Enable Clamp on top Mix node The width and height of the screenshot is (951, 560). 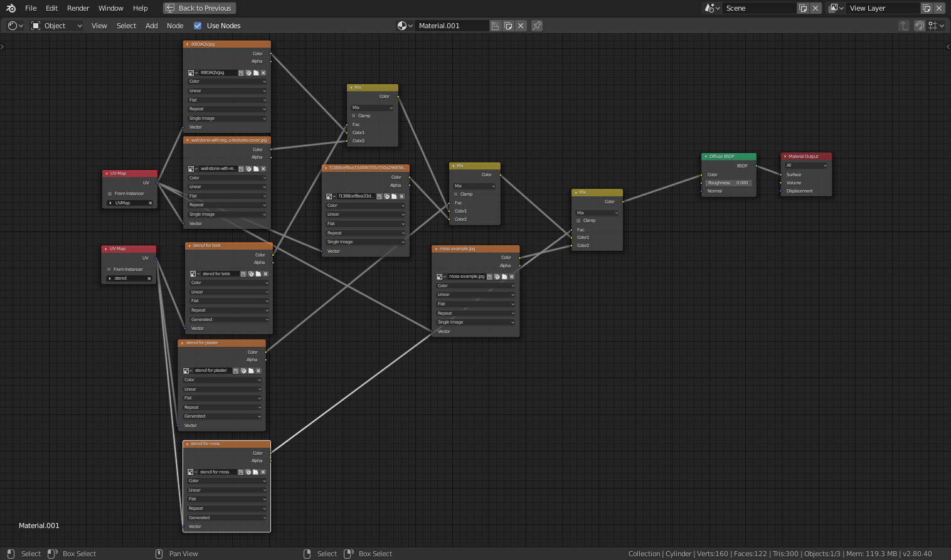coord(354,116)
